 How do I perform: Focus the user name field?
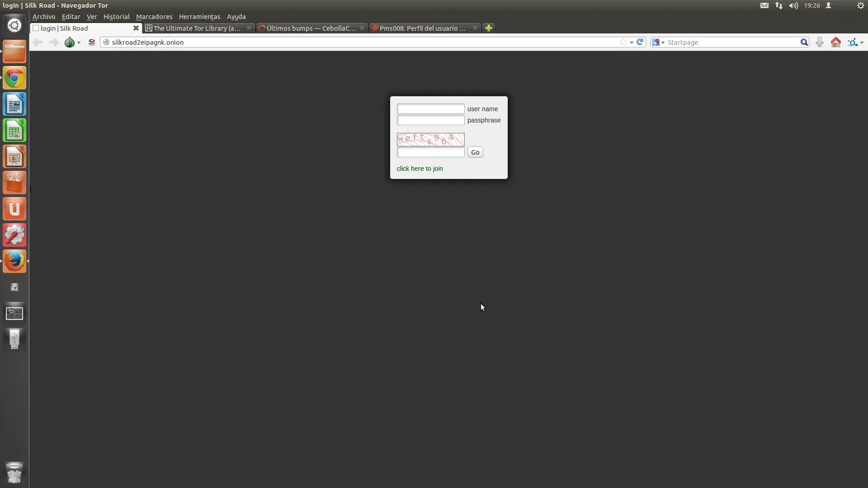click(431, 109)
